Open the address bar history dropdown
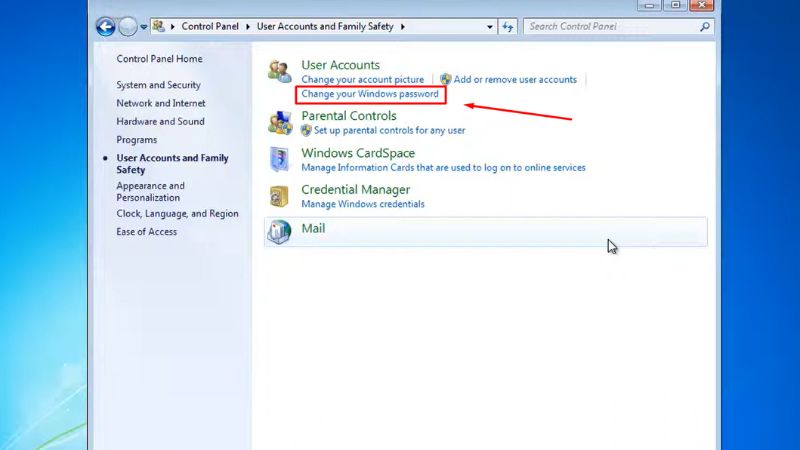Screen dimensions: 800x450 click(x=489, y=27)
